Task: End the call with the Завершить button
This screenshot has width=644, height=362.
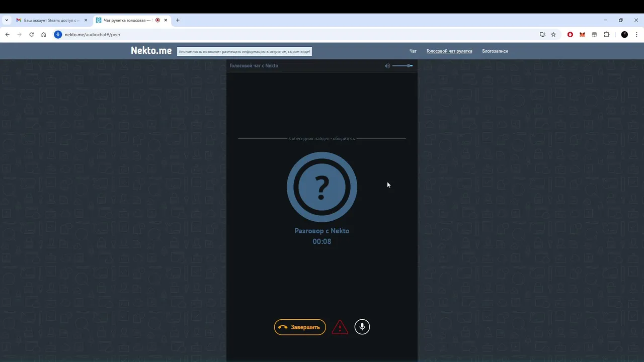Action: [300, 327]
